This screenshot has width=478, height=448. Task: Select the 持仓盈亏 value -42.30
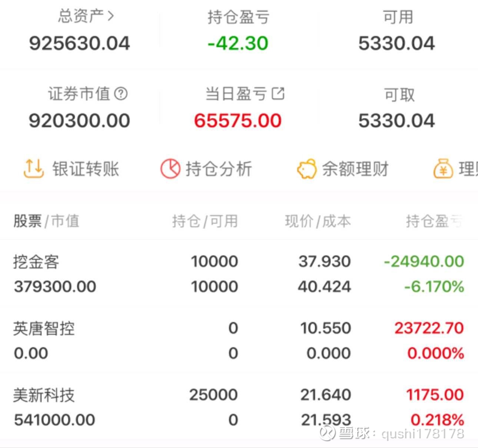pos(238,43)
